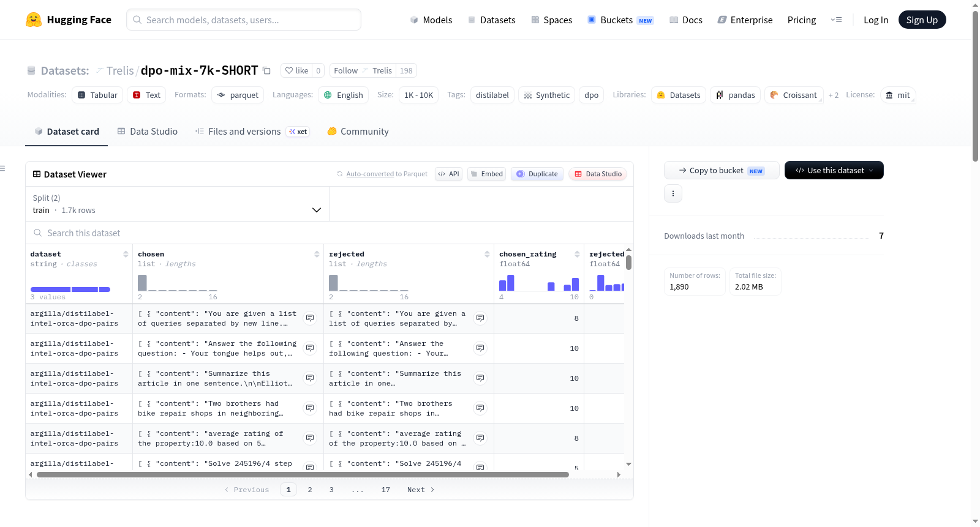
Task: Open the three-dot more options menu
Action: (673, 193)
